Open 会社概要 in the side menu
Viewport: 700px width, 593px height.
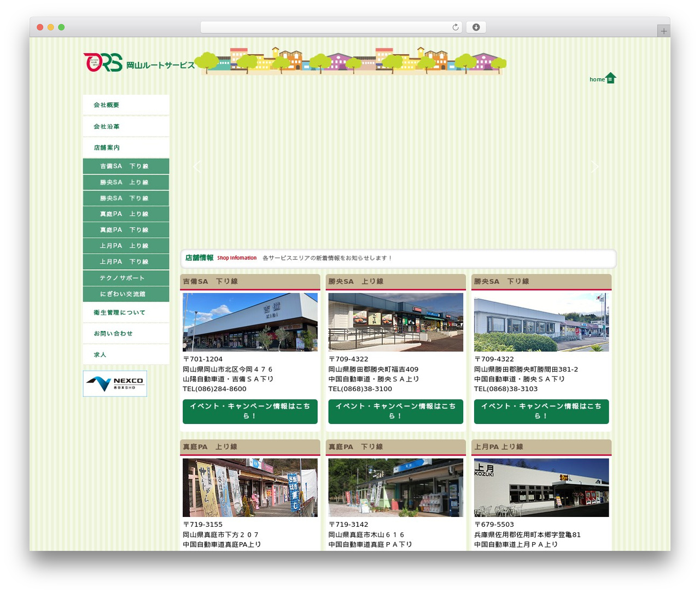[x=126, y=105]
